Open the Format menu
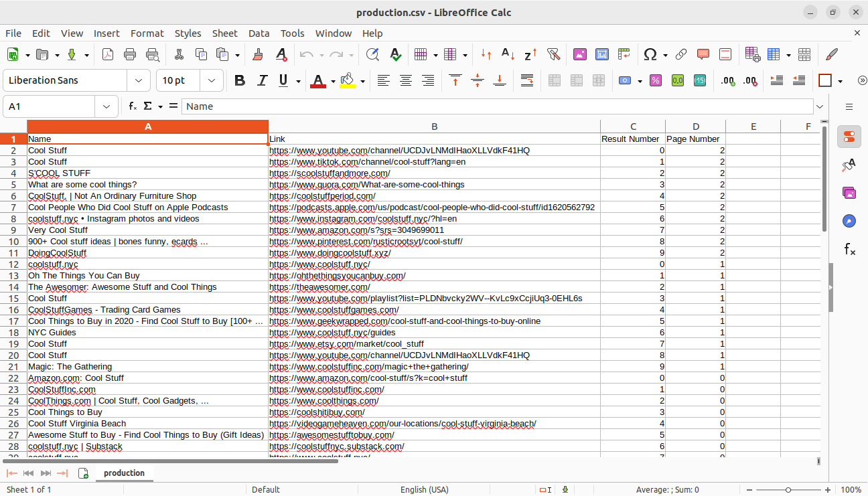The image size is (868, 496). pyautogui.click(x=147, y=33)
